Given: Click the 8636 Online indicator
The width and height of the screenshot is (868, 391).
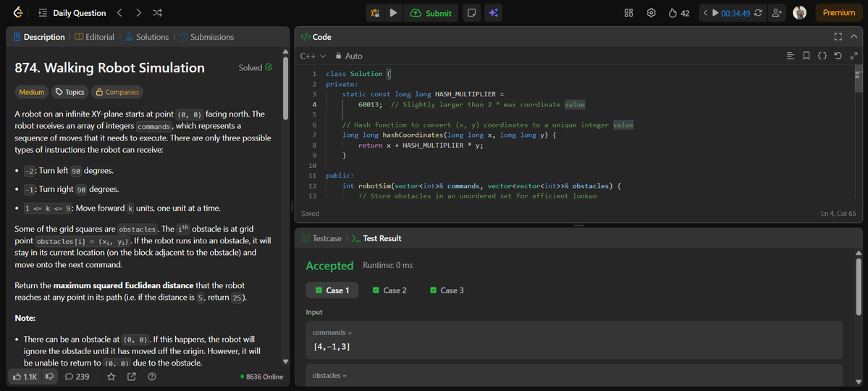Looking at the screenshot, I should coord(262,377).
